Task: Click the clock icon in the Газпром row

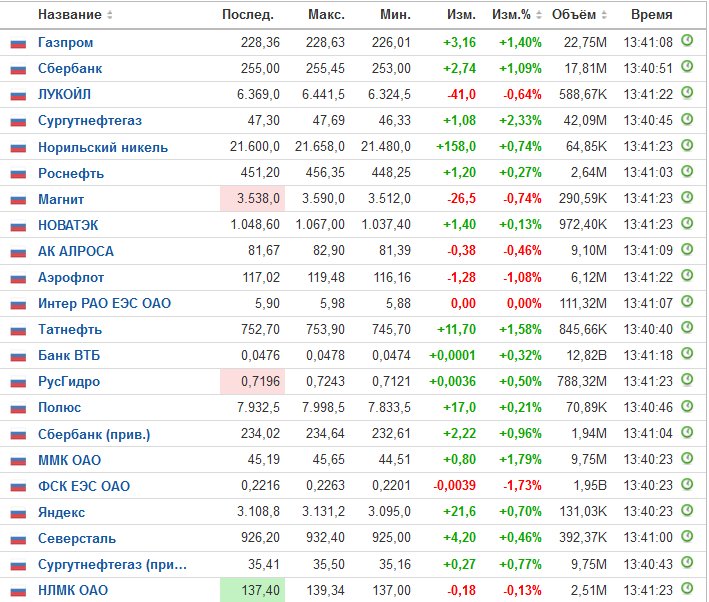Action: click(x=687, y=41)
